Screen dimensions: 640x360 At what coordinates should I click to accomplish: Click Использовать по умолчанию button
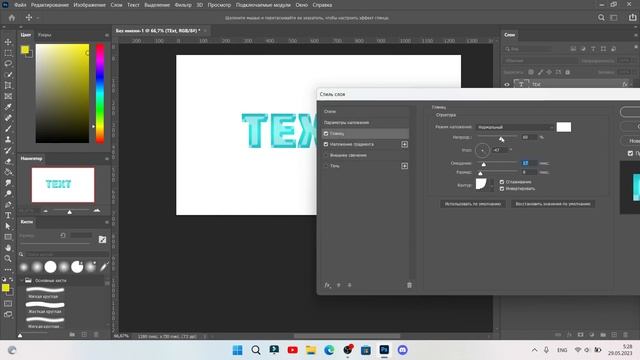click(473, 204)
